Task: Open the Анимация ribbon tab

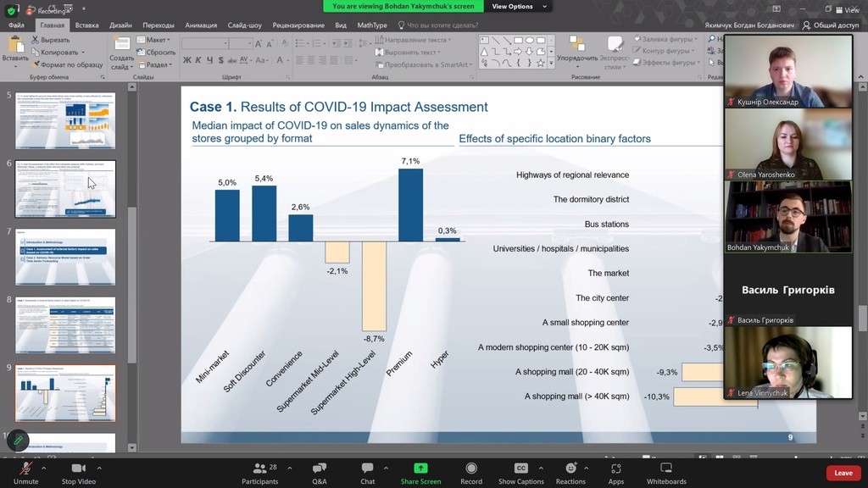Action: 200,25
